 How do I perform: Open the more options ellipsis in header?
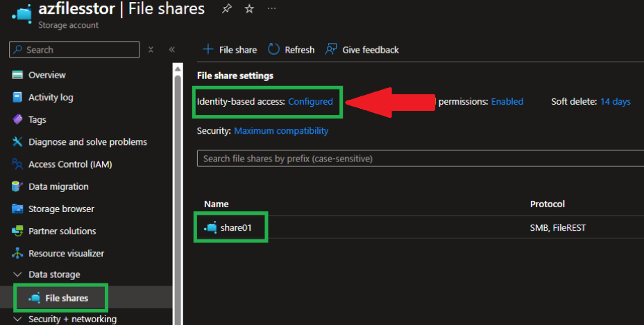(271, 9)
